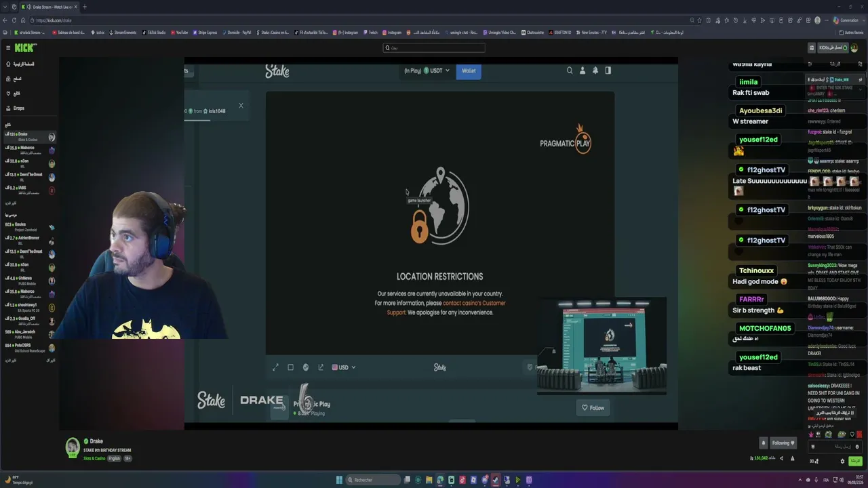
Task: Click the Kick search field
Action: [x=434, y=47]
